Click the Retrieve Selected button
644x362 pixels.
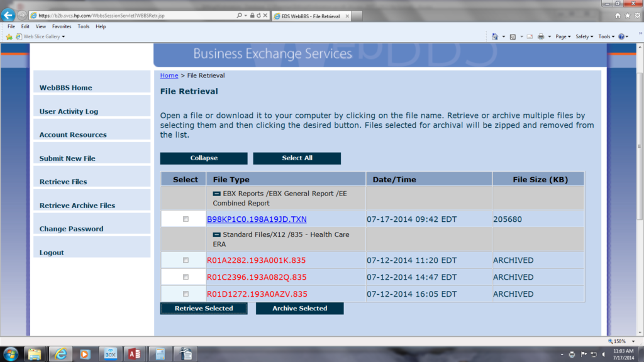point(204,309)
